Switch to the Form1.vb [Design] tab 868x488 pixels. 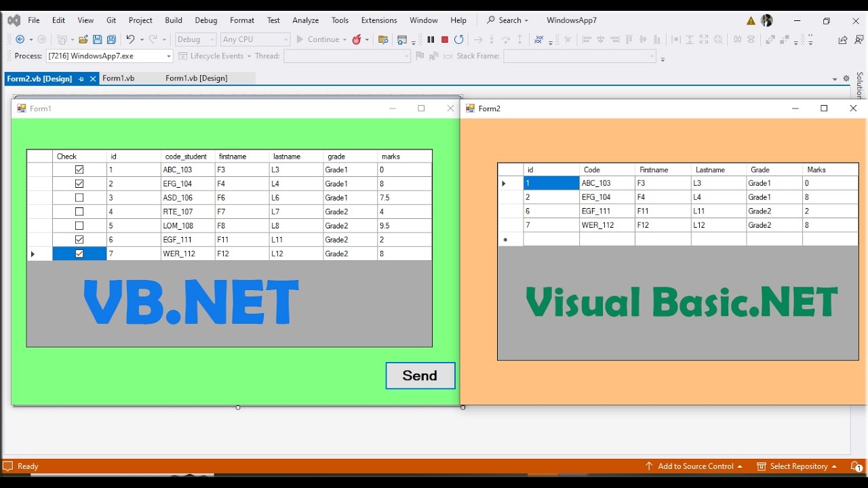pyautogui.click(x=197, y=78)
